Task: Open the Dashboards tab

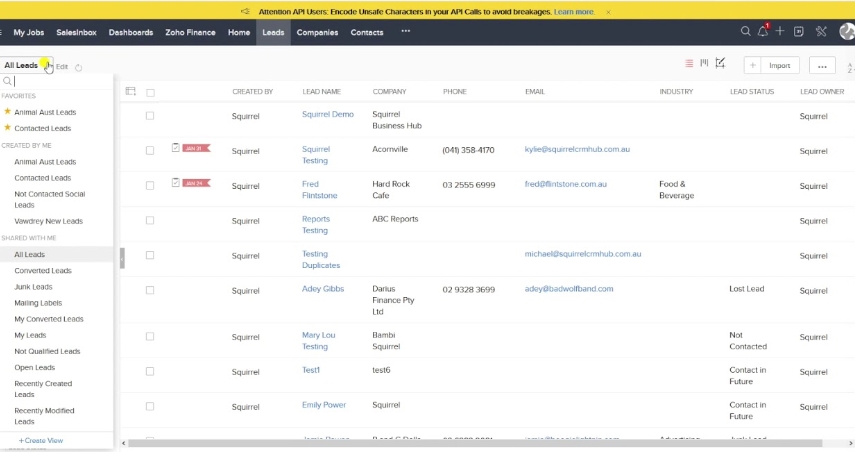Action: click(131, 32)
